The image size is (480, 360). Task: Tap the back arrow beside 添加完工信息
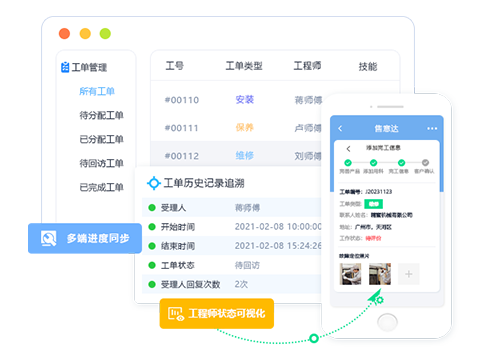348,149
